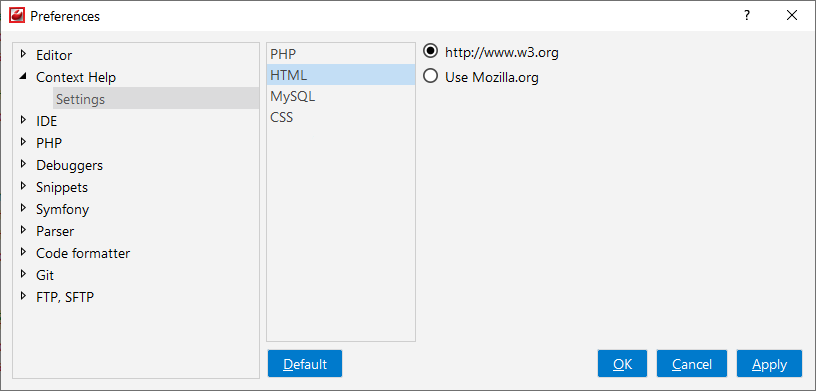Expand the Snippets tree node
The image size is (816, 391).
pos(23,186)
